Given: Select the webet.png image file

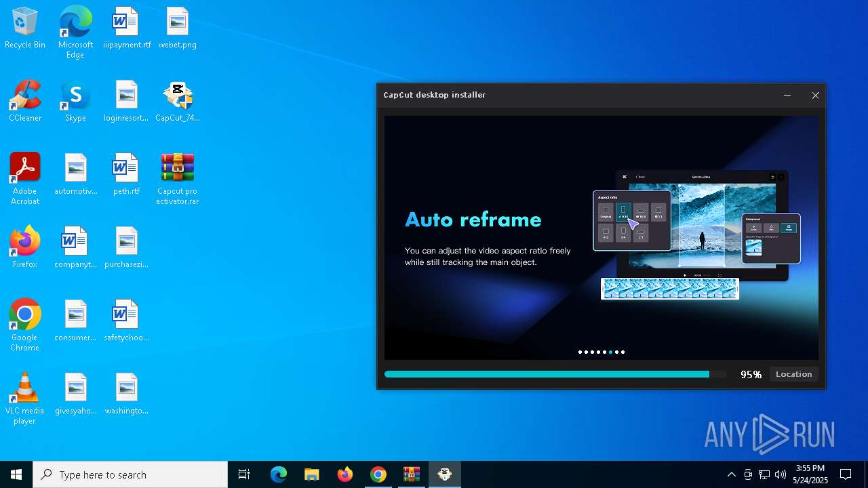Looking at the screenshot, I should click(x=177, y=28).
